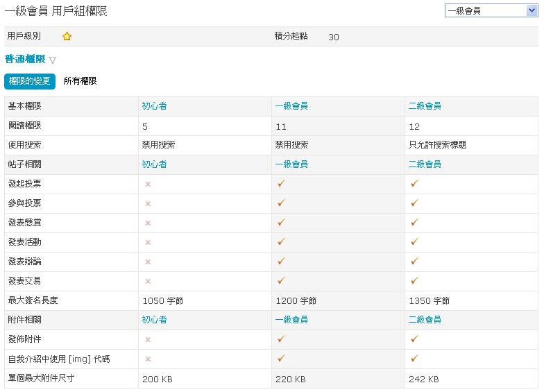Click the 發起投票 cross icon under 初心者
Image resolution: width=544 pixels, height=392 pixels.
pos(148,184)
